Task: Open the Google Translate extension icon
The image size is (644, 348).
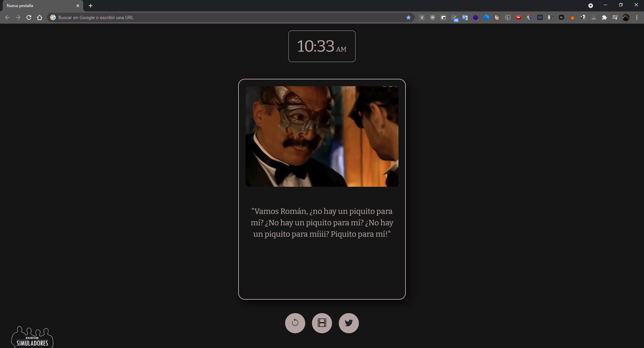Action: coord(465,17)
